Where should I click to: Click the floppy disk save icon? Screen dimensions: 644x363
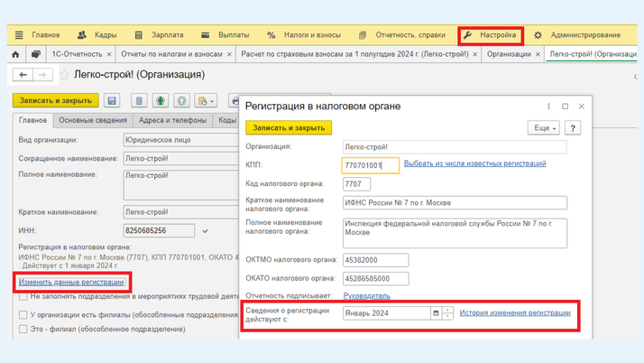click(112, 100)
